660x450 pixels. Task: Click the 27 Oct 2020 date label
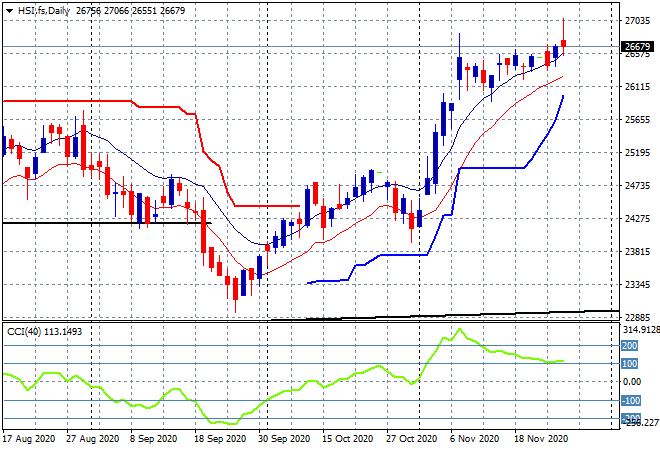click(411, 439)
